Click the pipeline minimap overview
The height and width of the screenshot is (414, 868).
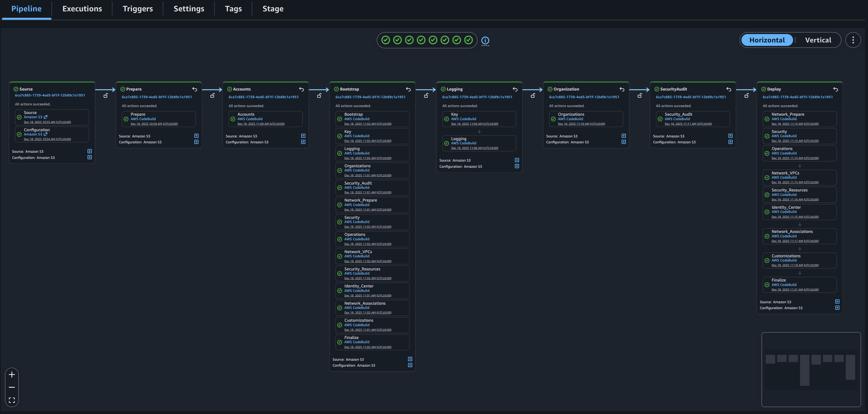pyautogui.click(x=811, y=370)
